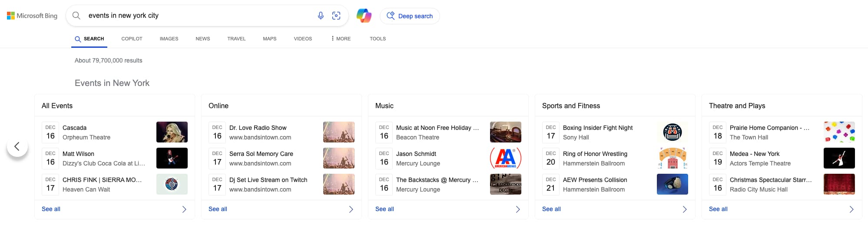Open visual search camera icon
Image resolution: width=868 pixels, height=225 pixels.
click(x=336, y=16)
